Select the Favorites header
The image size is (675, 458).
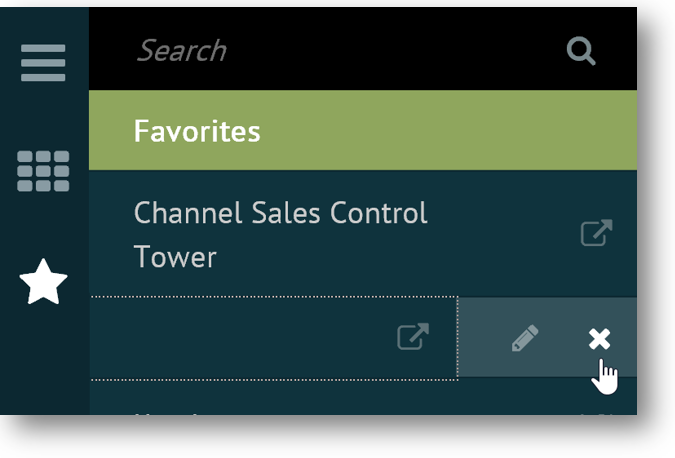197,131
